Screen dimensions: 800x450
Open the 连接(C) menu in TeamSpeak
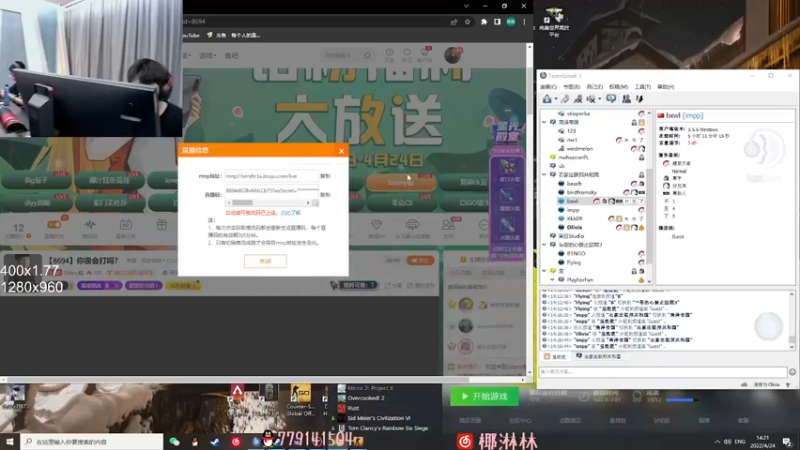[548, 87]
